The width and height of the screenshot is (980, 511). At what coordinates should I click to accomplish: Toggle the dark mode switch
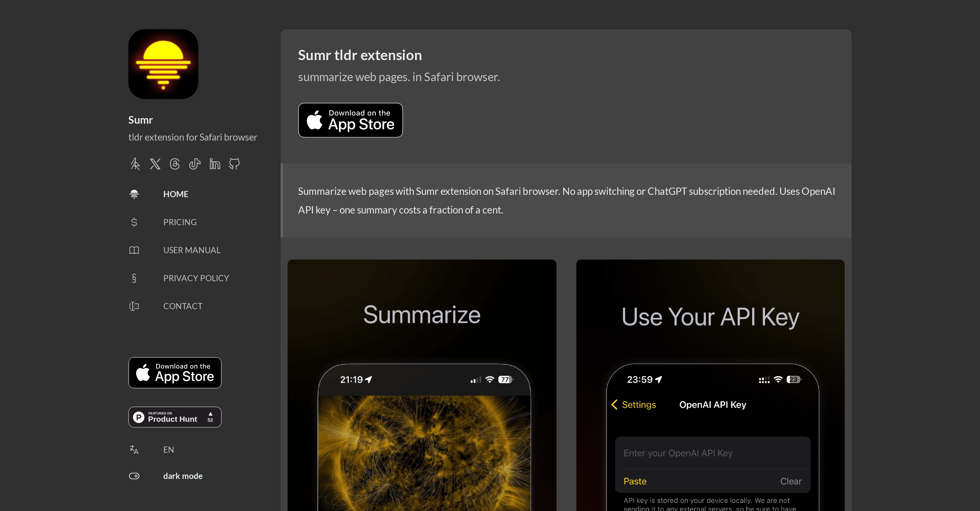pos(134,476)
